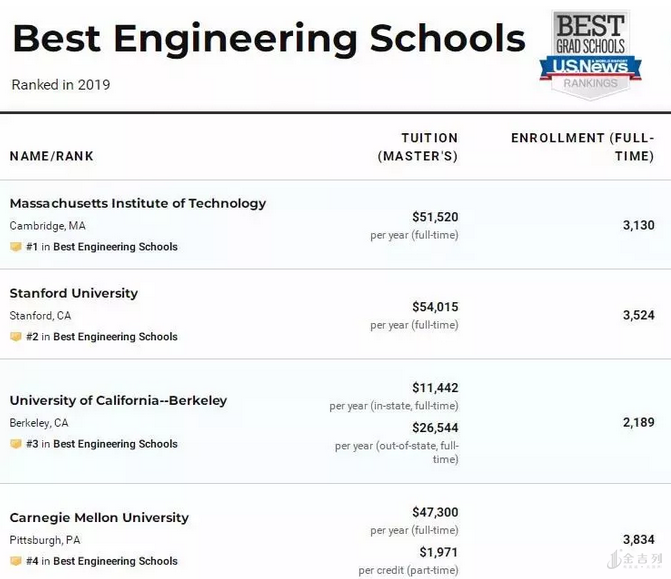Open Carnegie Mellon University page
Screen dimensions: 671x579
pos(99,517)
